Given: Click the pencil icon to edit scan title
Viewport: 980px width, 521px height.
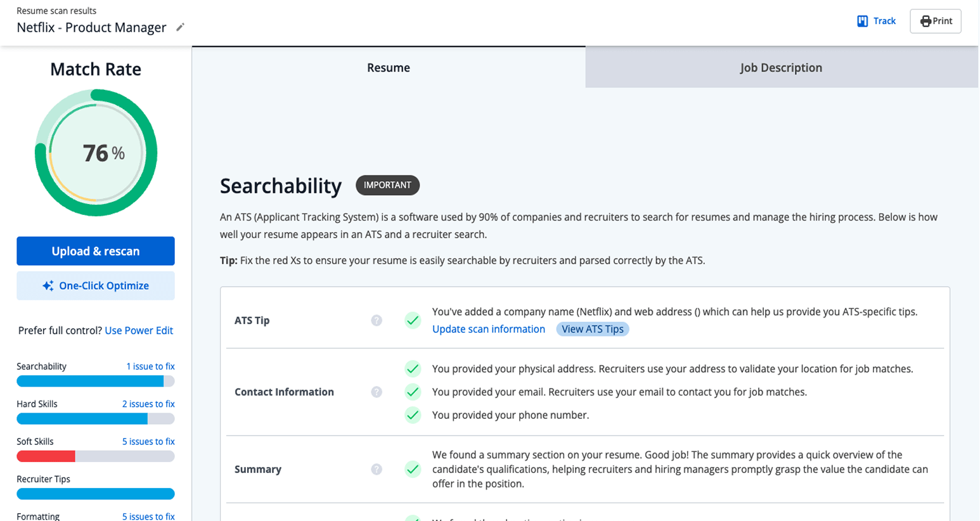Looking at the screenshot, I should pyautogui.click(x=180, y=27).
